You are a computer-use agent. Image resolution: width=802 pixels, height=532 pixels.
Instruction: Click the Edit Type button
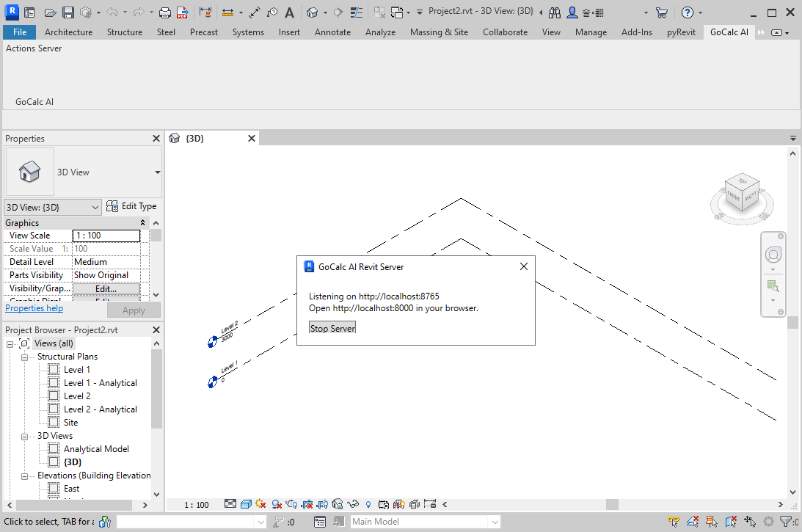tap(131, 206)
